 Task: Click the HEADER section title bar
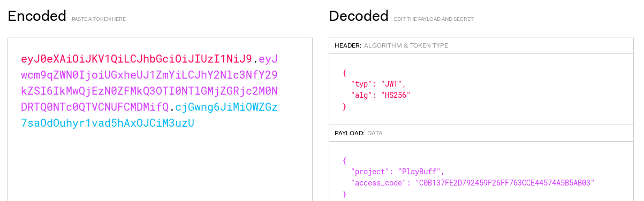481,45
